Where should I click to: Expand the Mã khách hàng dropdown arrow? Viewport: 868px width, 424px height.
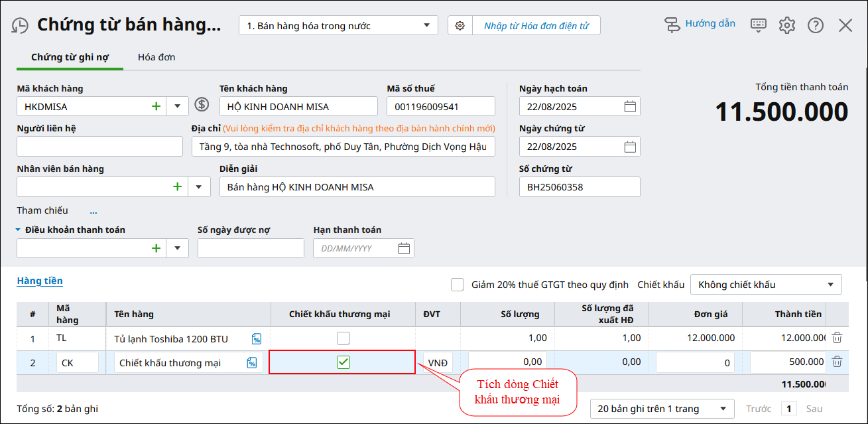(177, 106)
